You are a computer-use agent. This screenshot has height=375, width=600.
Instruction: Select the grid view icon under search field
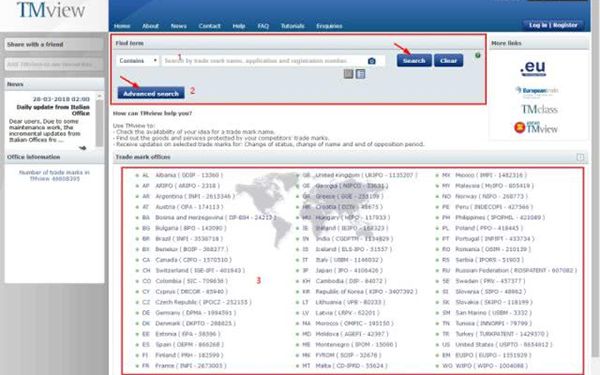pos(348,73)
